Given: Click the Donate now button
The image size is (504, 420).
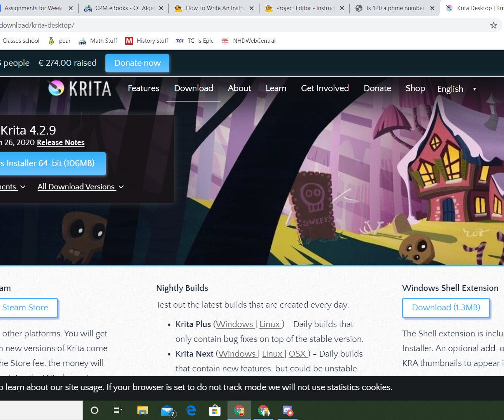Looking at the screenshot, I should [137, 63].
